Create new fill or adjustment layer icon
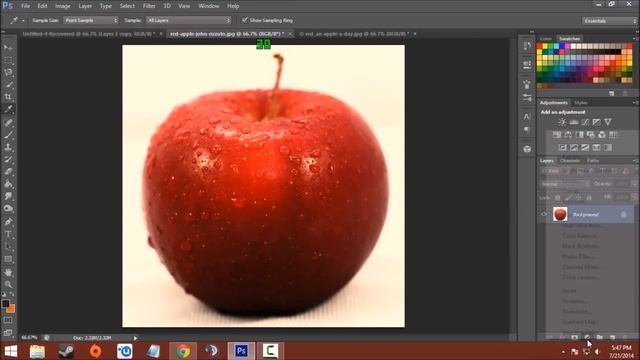Image resolution: width=640 pixels, height=360 pixels. [x=587, y=337]
